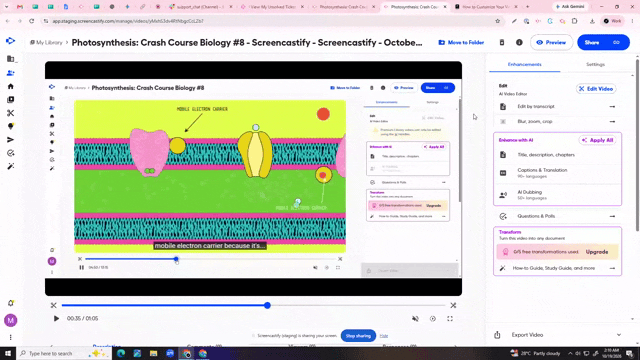Viewport: 640px width, 360px height.
Task: Click the Windows taskbar search box
Action: click(64, 353)
